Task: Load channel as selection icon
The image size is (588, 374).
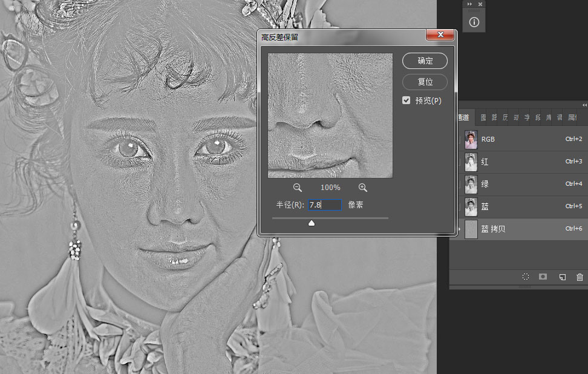Action: 526,277
